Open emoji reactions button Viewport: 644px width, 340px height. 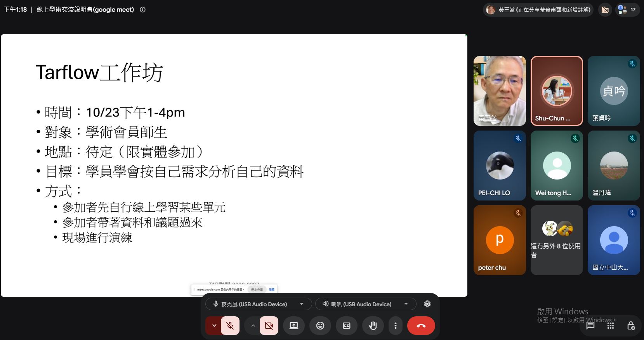[x=320, y=326]
